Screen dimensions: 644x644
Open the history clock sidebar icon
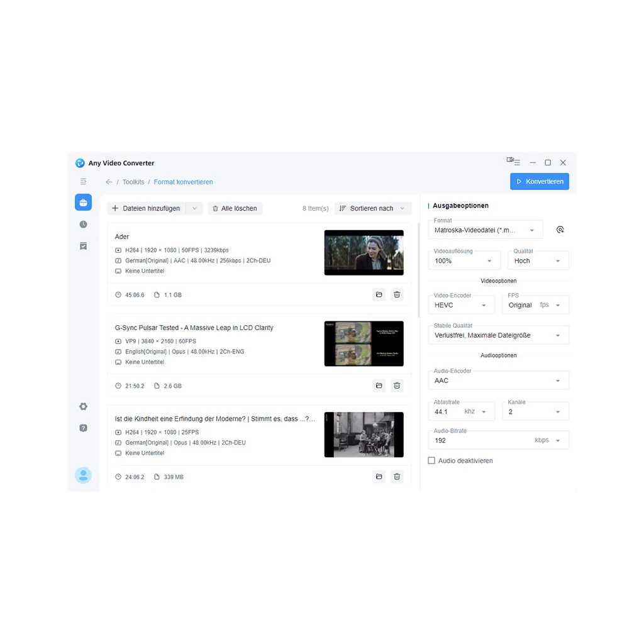point(83,225)
